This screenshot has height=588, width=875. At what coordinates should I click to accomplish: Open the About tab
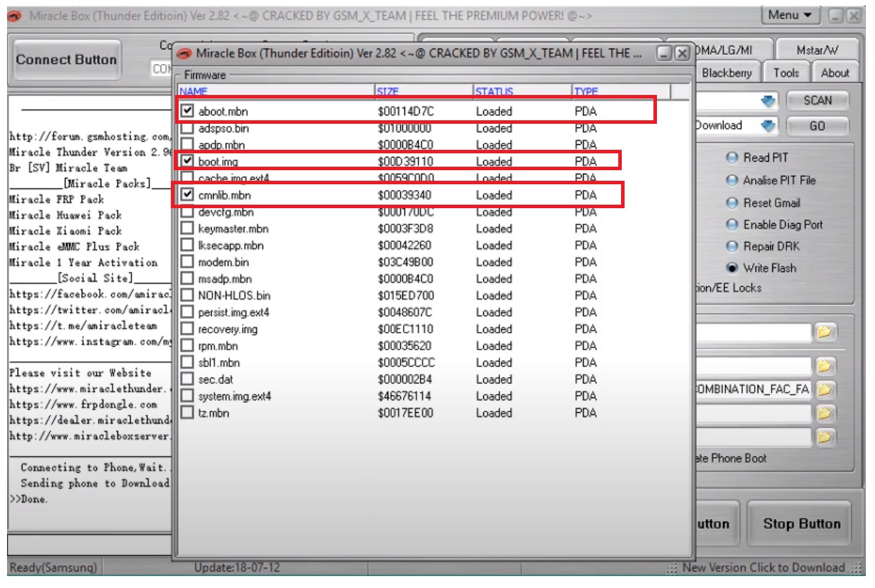835,72
